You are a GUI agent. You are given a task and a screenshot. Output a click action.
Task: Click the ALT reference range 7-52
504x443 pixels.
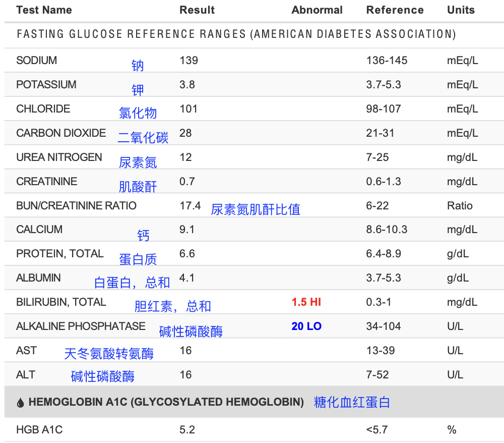[377, 375]
